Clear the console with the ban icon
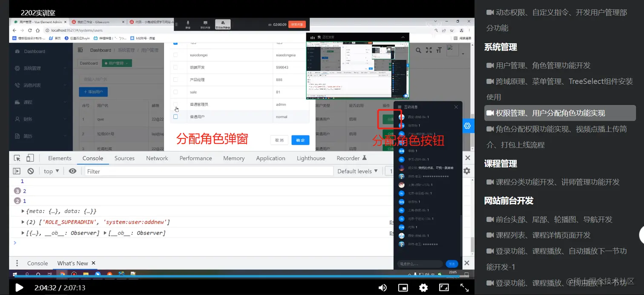The width and height of the screenshot is (644, 295). point(31,171)
